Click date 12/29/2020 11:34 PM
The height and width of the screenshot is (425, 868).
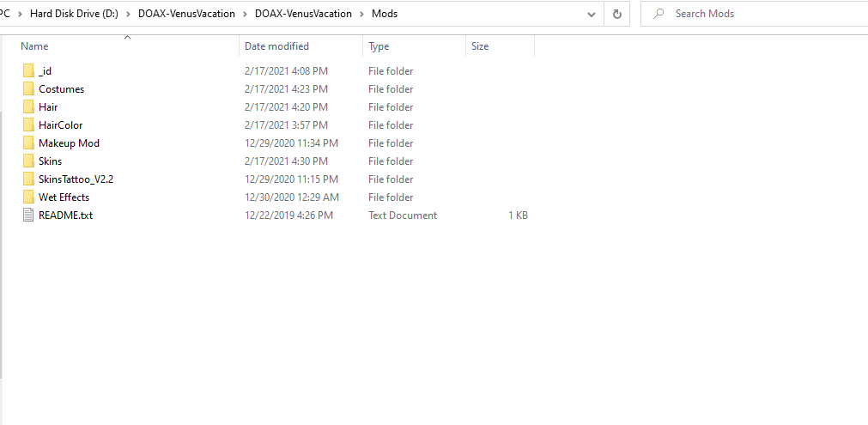(291, 143)
